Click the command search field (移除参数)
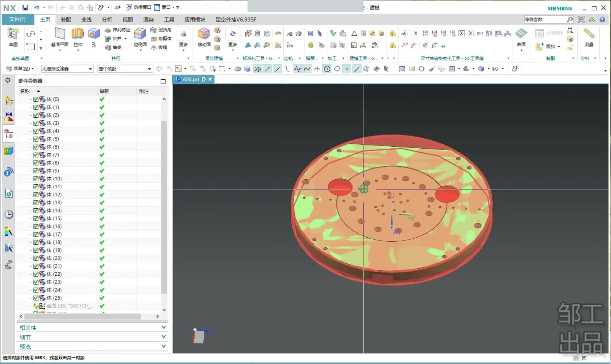The width and height of the screenshot is (611, 364). pos(545,20)
